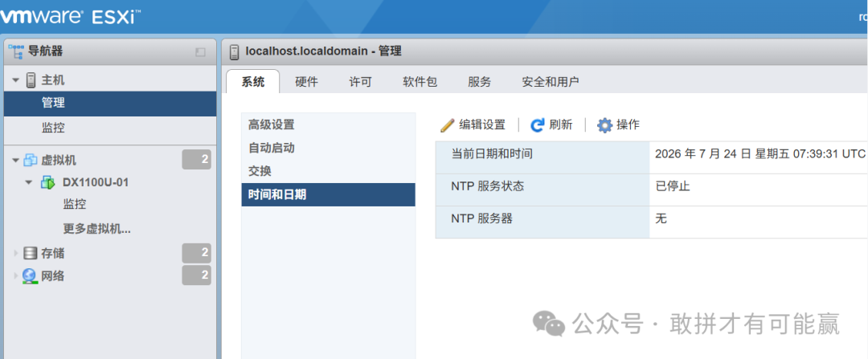Image resolution: width=868 pixels, height=359 pixels.
Task: Click the Actions gear icon
Action: 604,125
